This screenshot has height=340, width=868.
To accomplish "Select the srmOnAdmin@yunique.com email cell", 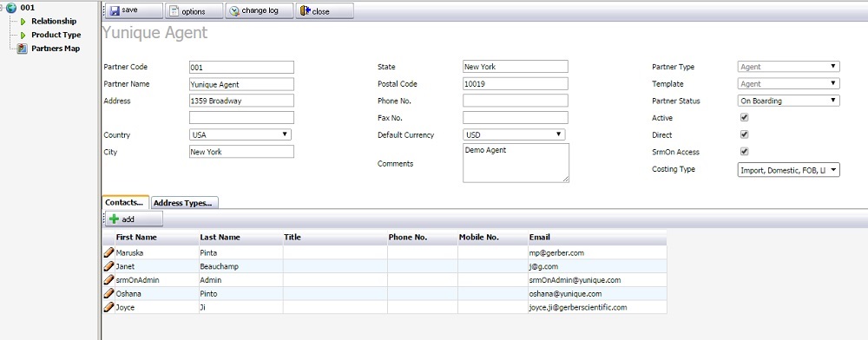I will pyautogui.click(x=597, y=280).
